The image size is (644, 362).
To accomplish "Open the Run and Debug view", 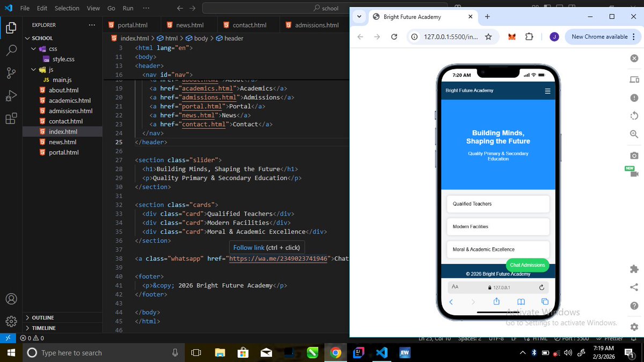I will (x=11, y=96).
